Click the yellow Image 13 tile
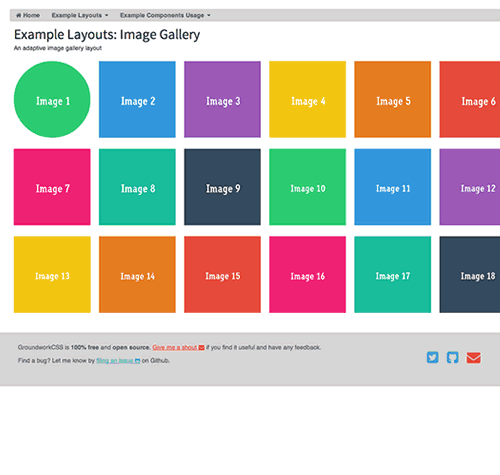500x475 pixels. [x=52, y=275]
